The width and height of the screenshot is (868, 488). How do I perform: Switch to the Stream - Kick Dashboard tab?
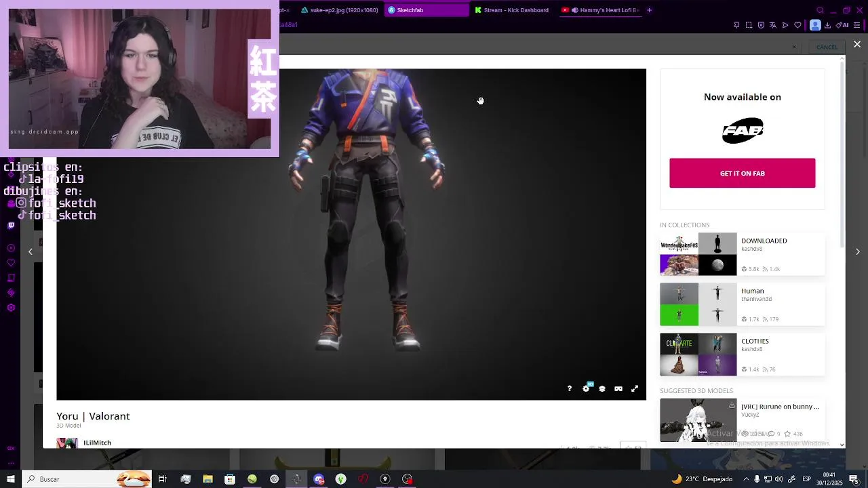point(513,10)
